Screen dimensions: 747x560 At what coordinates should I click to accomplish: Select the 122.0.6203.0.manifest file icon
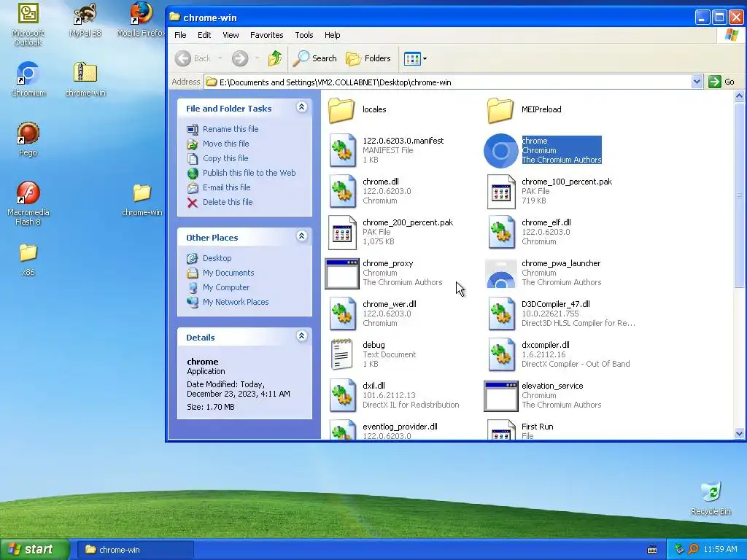[342, 150]
